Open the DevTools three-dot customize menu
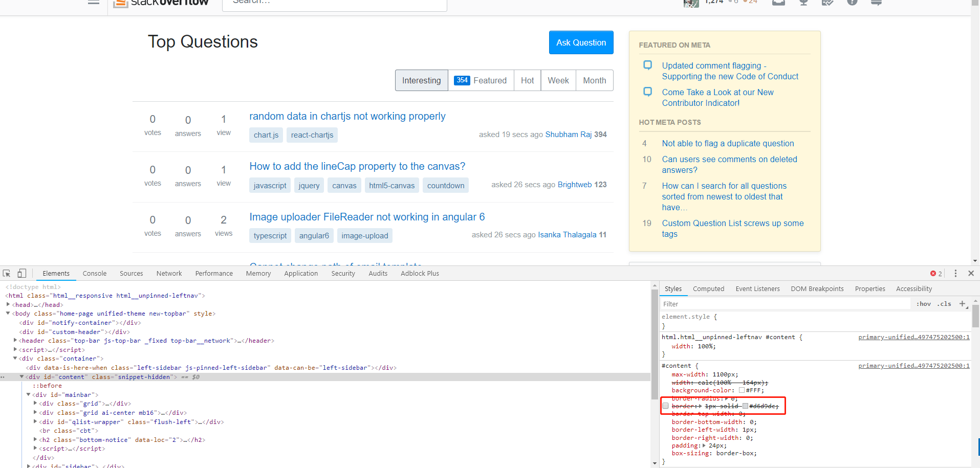Screen dimensions: 980x468 click(955, 274)
